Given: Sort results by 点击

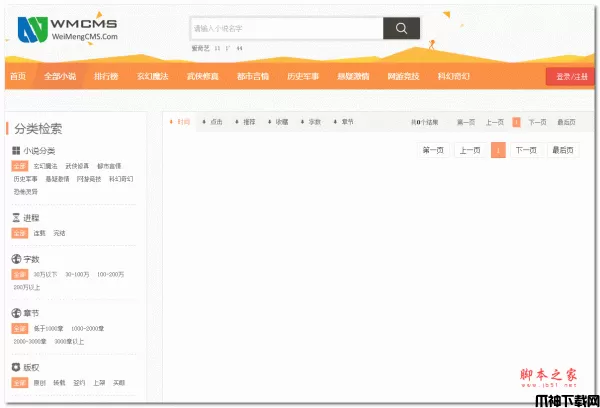Looking at the screenshot, I should pyautogui.click(x=213, y=122).
